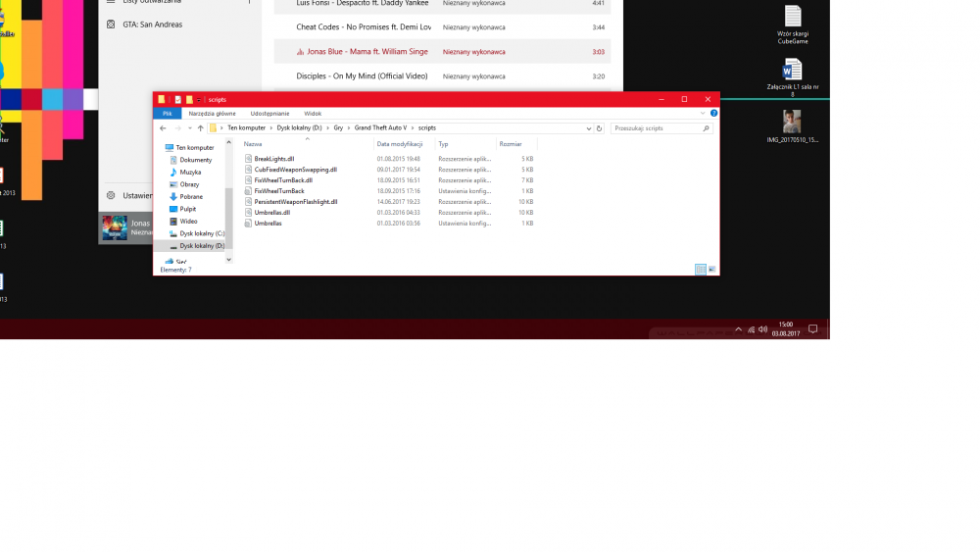Click navigation pane scroll down arrow
This screenshot has width=980, height=552.
[x=228, y=260]
